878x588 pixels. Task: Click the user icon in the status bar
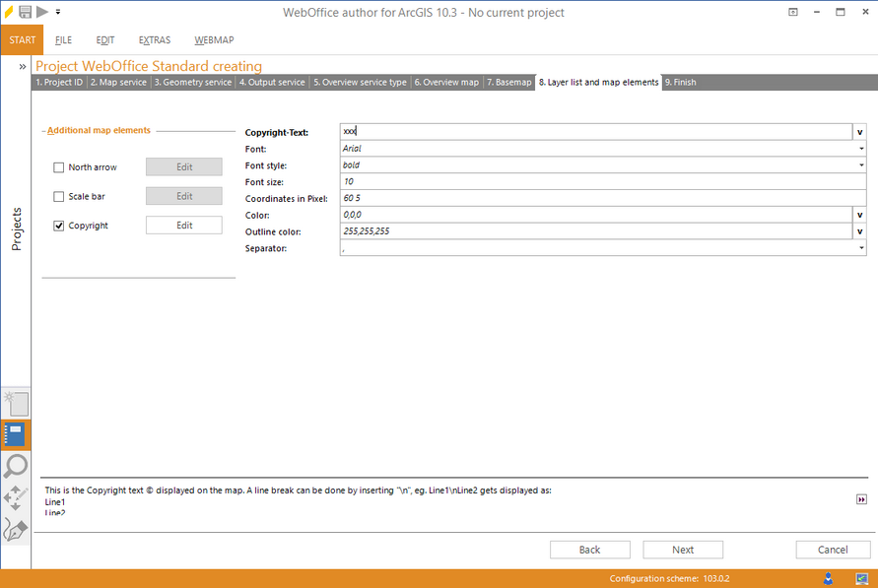[x=826, y=578]
